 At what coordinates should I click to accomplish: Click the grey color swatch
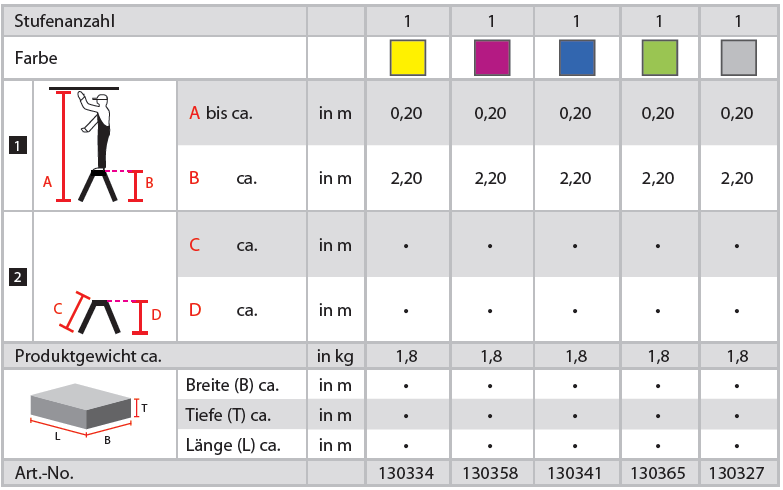(x=738, y=58)
